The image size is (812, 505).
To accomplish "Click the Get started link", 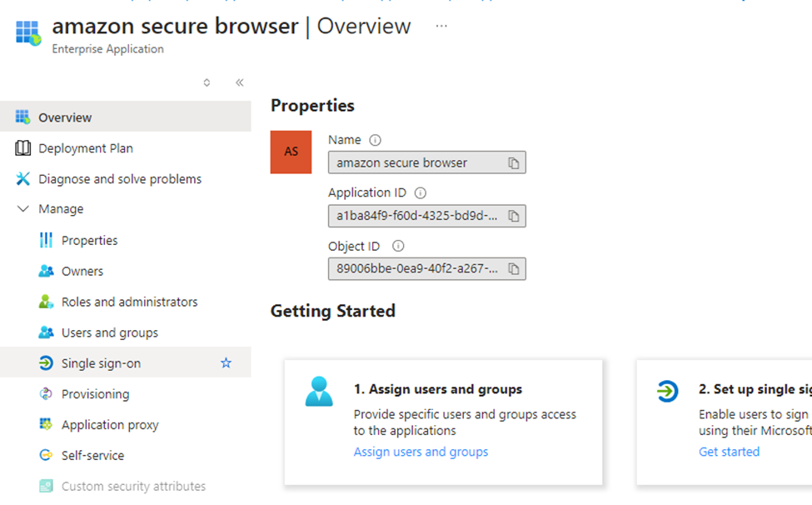I will click(x=730, y=452).
